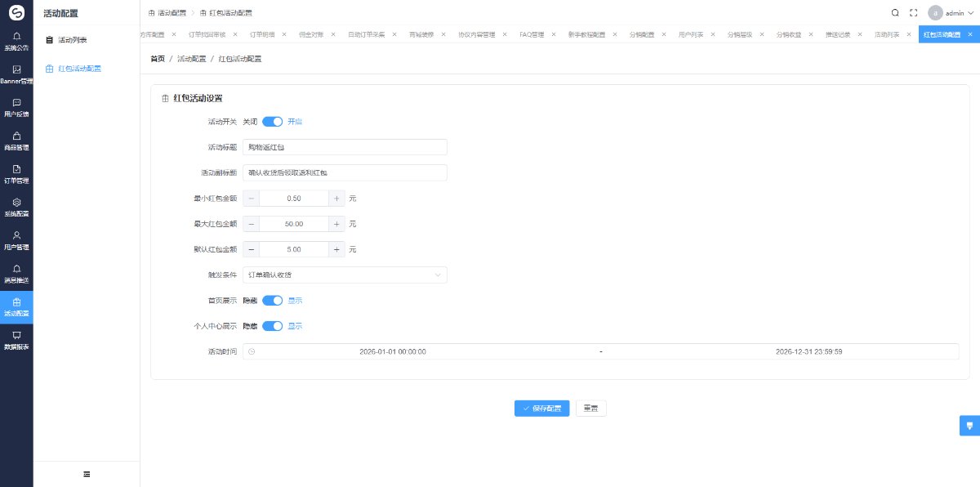Image resolution: width=980 pixels, height=487 pixels.
Task: Increase 最小红包金额 with the plus button
Action: click(x=336, y=199)
